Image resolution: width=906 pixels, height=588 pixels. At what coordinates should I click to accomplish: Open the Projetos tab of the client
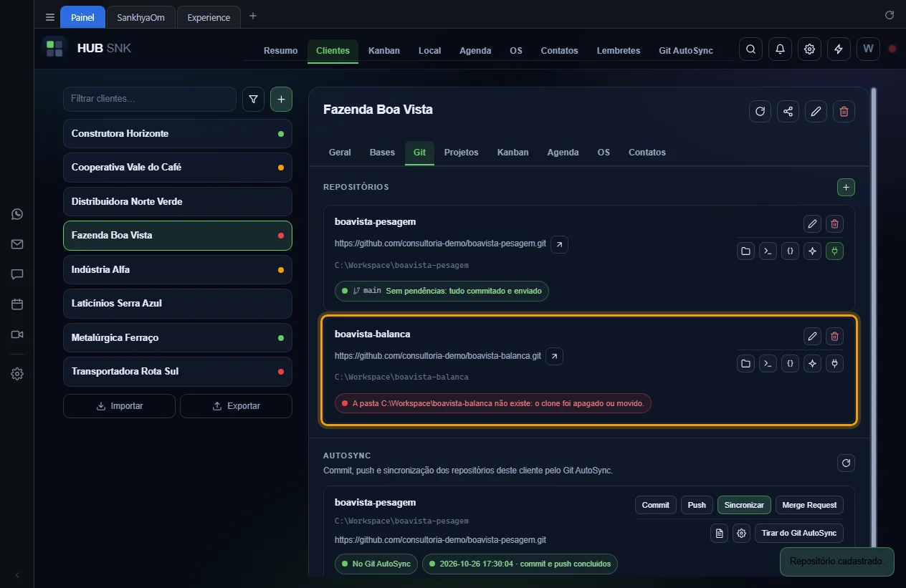click(461, 153)
